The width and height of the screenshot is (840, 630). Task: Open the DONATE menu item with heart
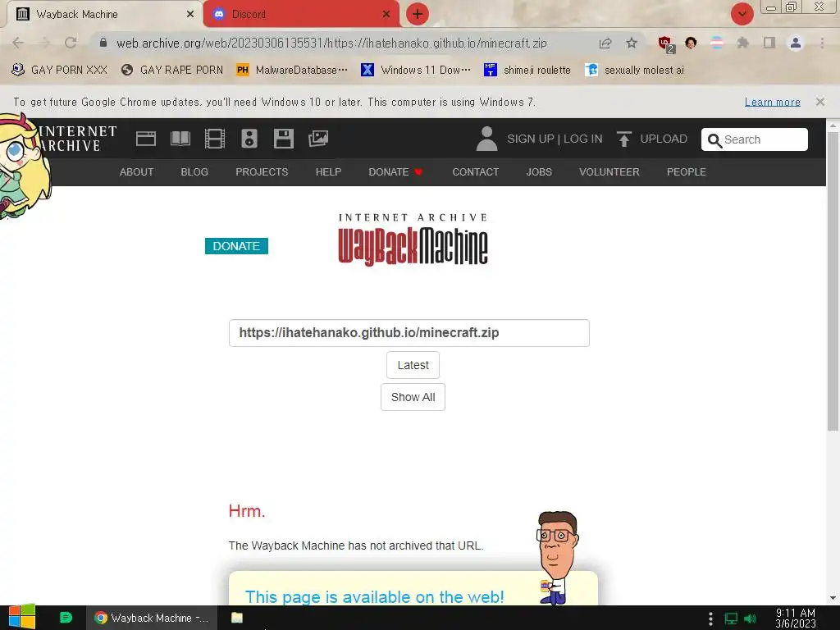[395, 172]
